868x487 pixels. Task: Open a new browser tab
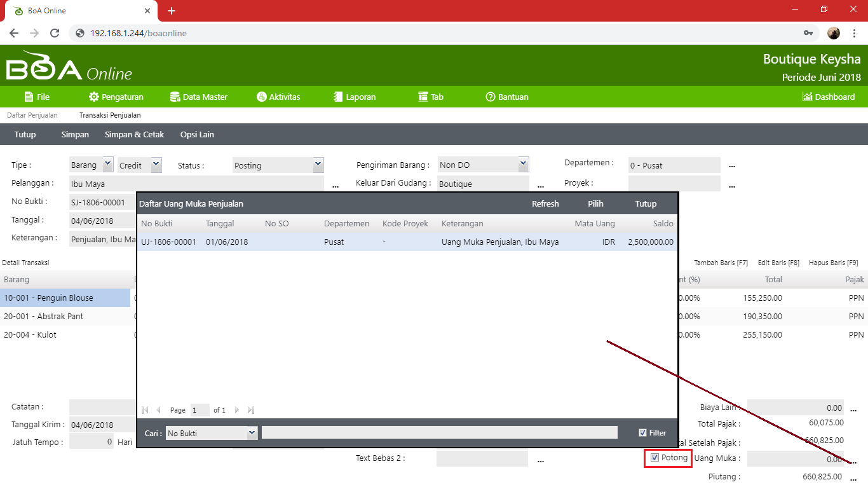171,11
